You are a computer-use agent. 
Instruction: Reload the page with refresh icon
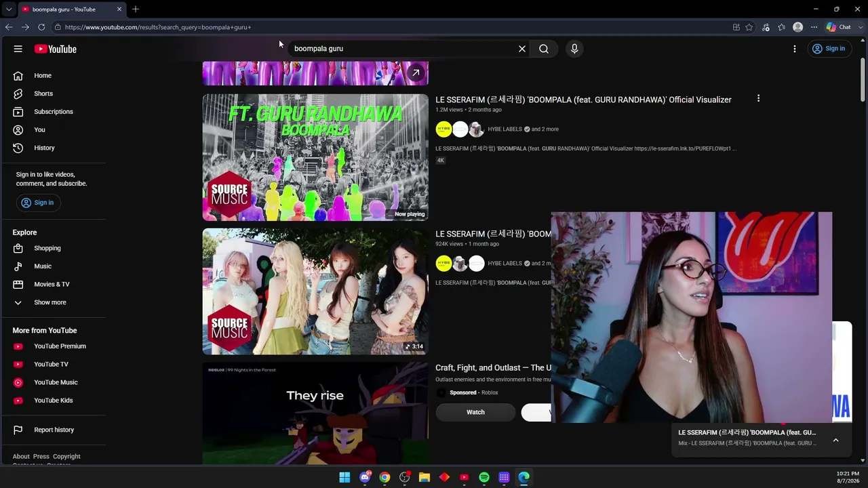(x=41, y=27)
